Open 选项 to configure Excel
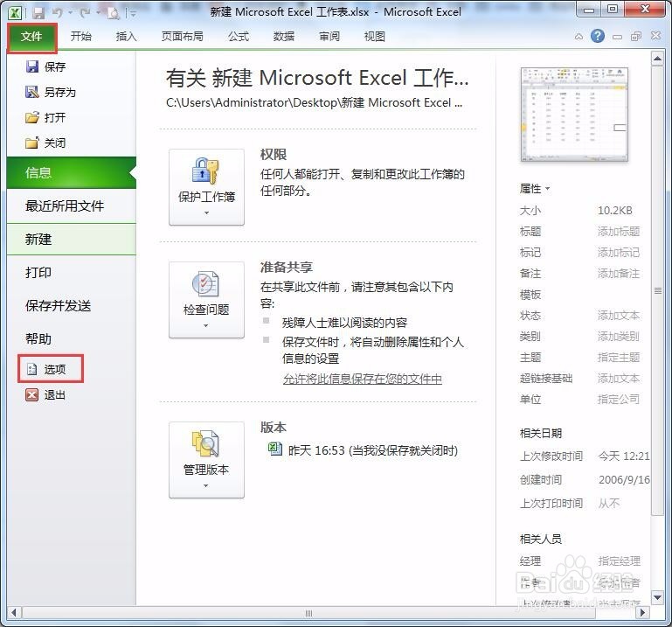Screen dimensions: 672x627 (x=50, y=369)
